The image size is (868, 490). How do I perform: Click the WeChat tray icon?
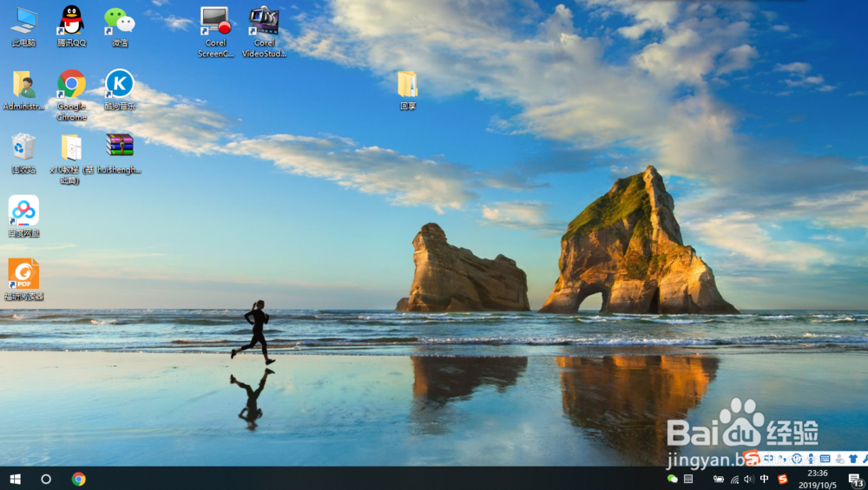coord(673,479)
